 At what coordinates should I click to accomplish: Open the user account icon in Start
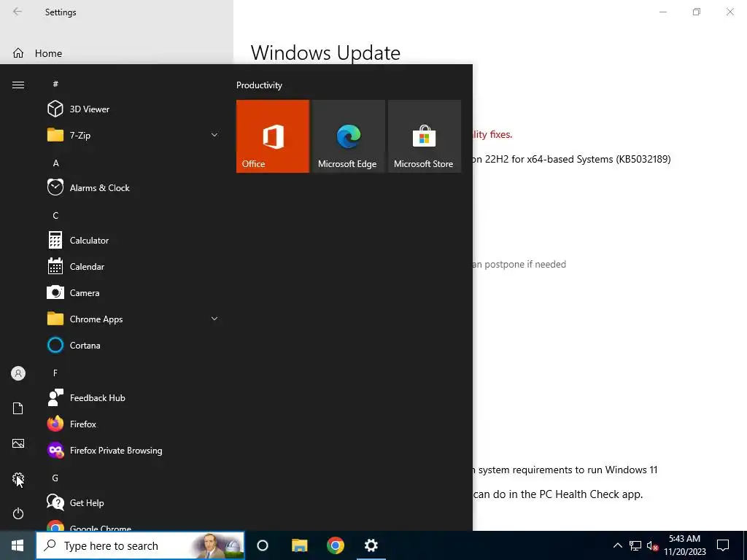18,373
